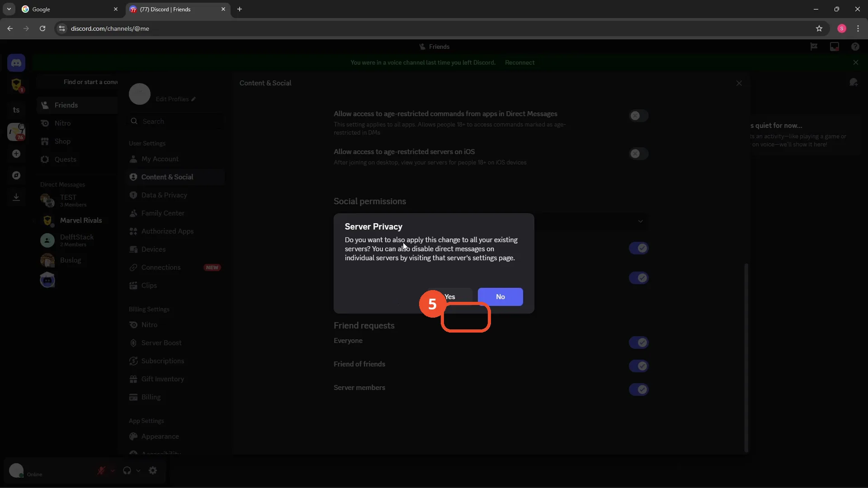Click the headphones deafen icon
Screen dimensions: 868x488
click(x=127, y=470)
